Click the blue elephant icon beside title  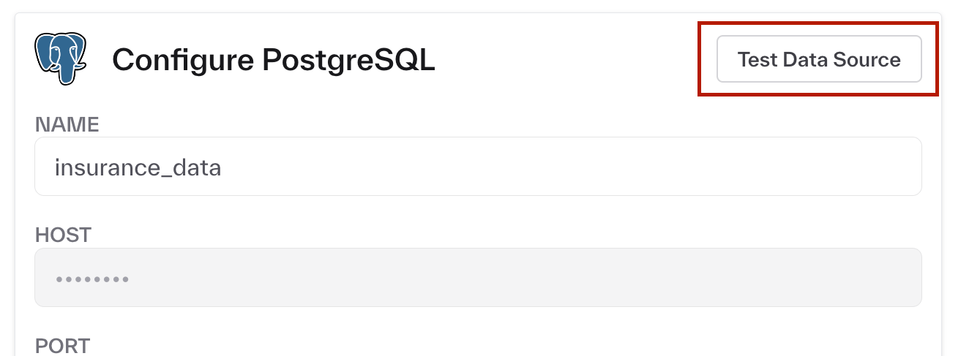(x=59, y=59)
